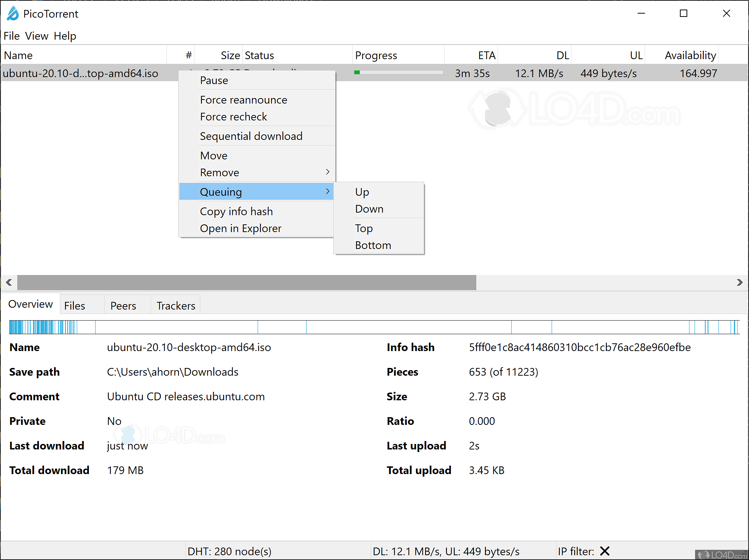749x560 pixels.
Task: Switch to the Peers tab
Action: 123,305
